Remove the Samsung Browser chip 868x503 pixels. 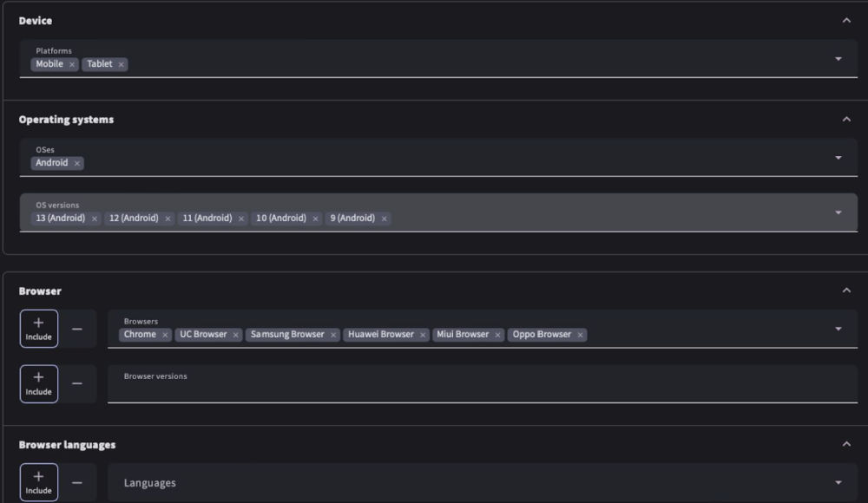[x=333, y=335]
